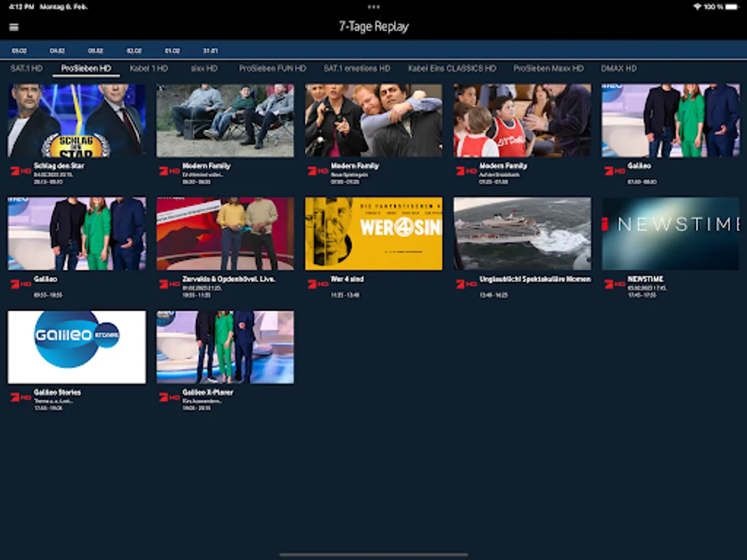The image size is (747, 560).
Task: Click the 'Wer 4 sind' title
Action: coord(347,279)
